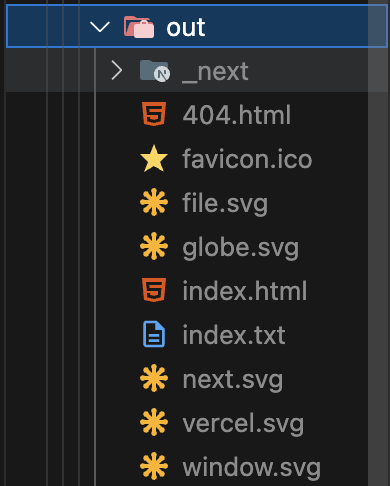Select the _next folder label
The height and width of the screenshot is (486, 390).
pos(215,72)
